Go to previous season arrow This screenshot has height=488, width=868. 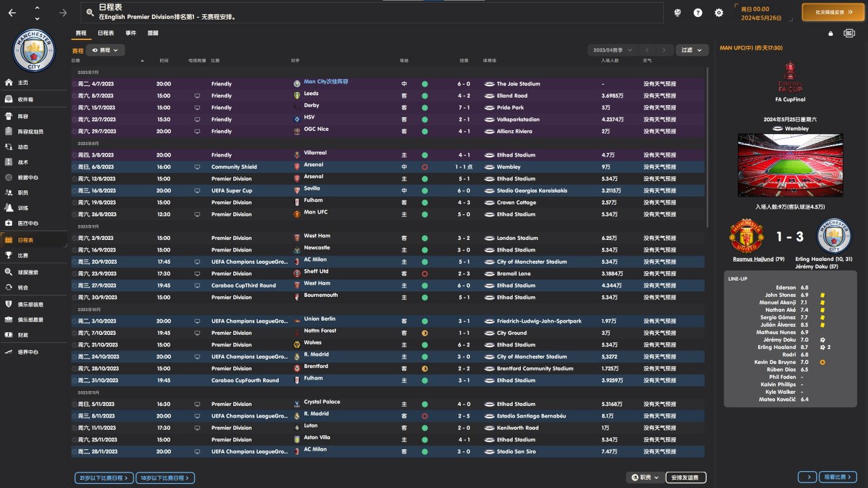tap(648, 50)
